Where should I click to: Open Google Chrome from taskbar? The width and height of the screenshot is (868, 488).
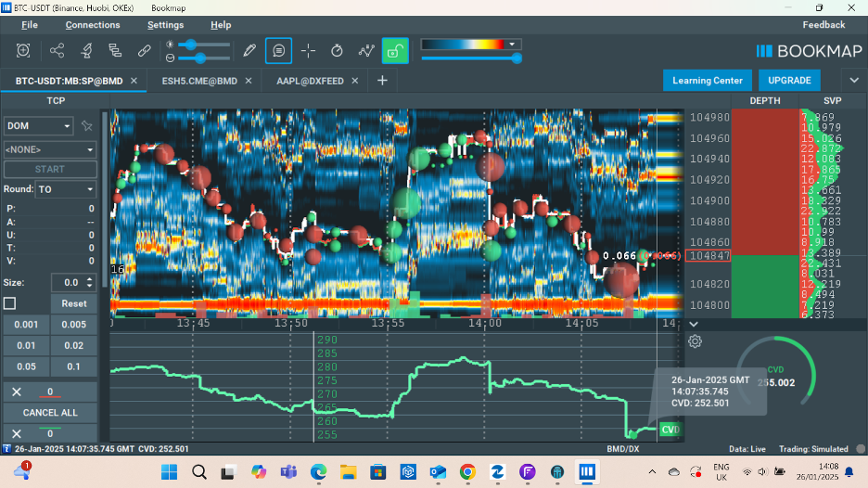click(x=467, y=472)
